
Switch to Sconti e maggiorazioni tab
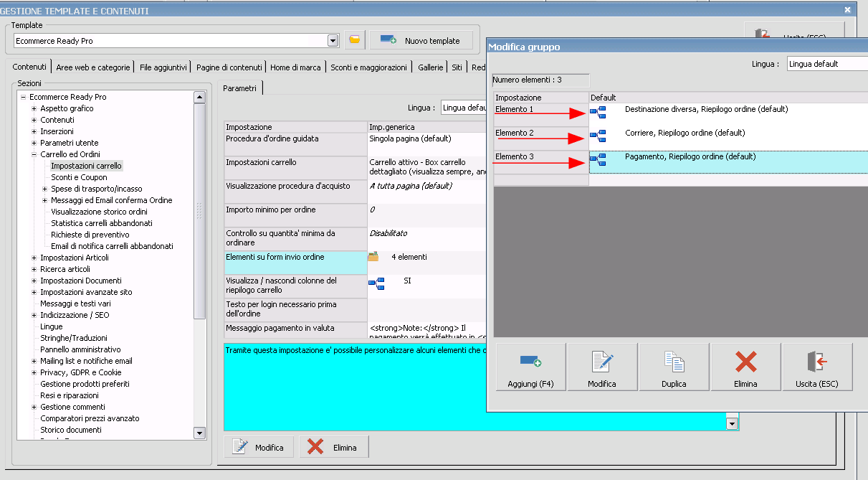[369, 67]
